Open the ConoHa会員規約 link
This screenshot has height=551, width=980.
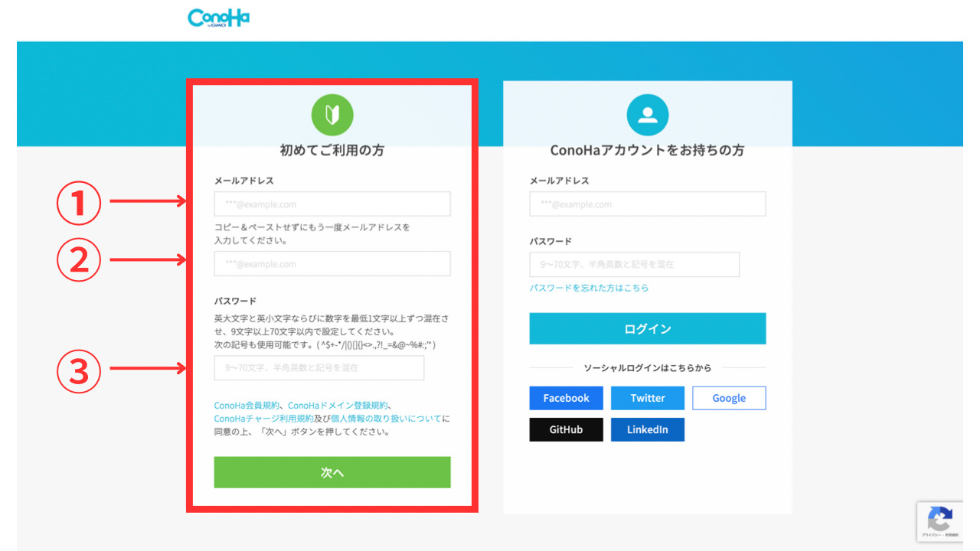tap(246, 406)
